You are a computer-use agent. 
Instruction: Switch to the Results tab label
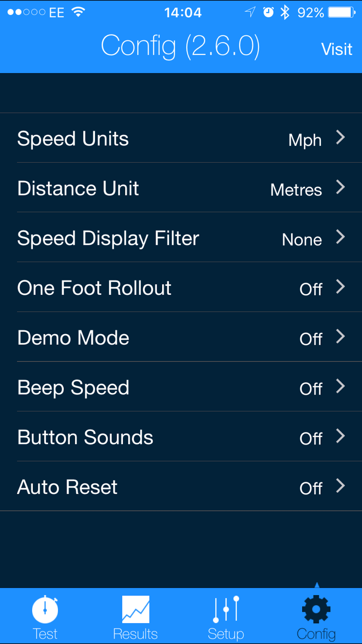136,634
